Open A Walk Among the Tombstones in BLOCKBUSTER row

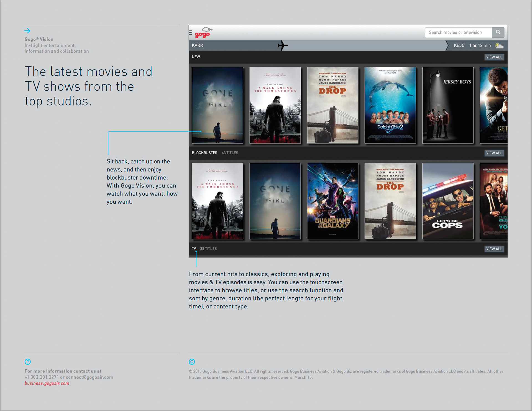pos(218,201)
